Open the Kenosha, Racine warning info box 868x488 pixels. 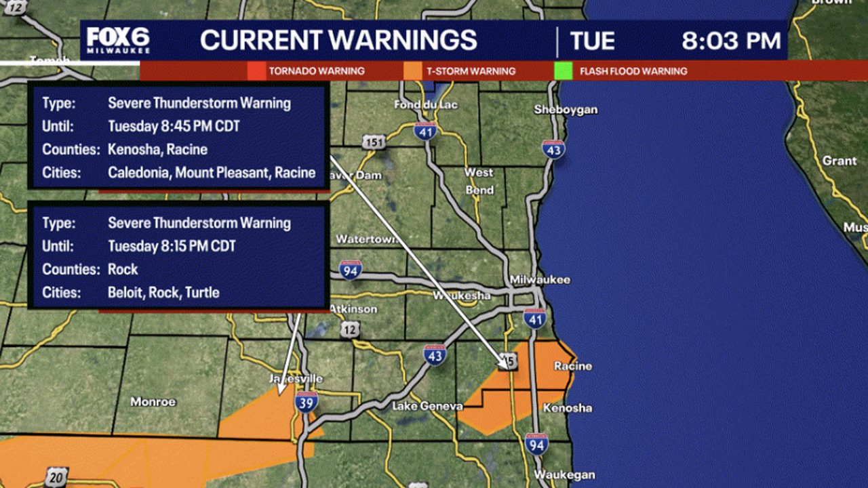178,138
